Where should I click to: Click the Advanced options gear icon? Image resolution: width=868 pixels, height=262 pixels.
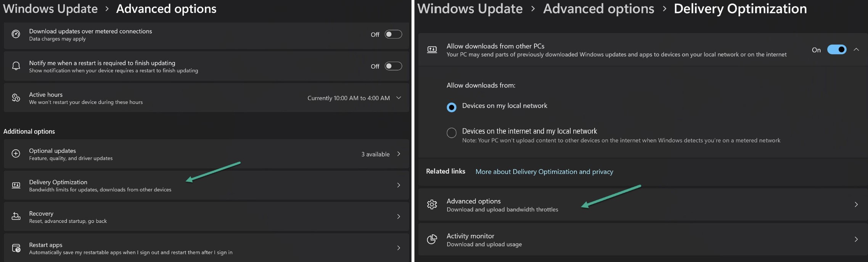[432, 204]
